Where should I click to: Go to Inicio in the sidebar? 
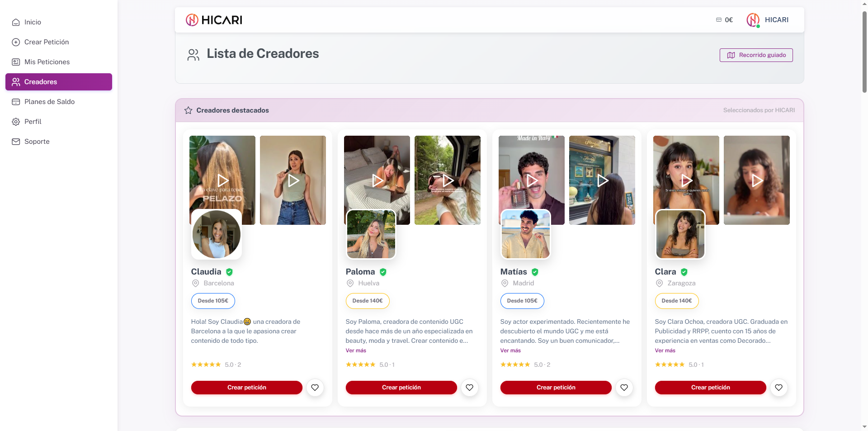[x=33, y=22]
